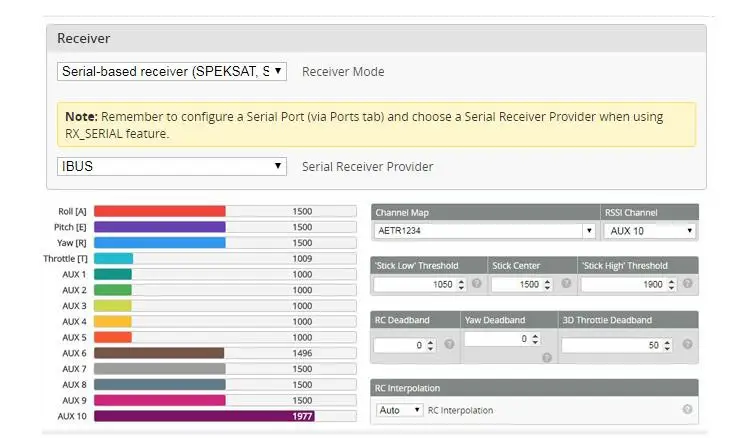Click the AUX 10 value 1977

(x=302, y=416)
